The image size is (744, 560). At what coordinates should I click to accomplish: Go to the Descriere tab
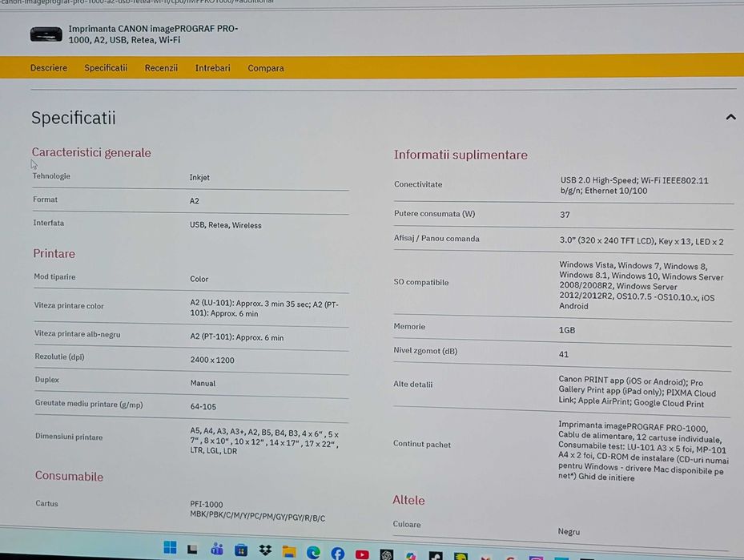pos(49,68)
